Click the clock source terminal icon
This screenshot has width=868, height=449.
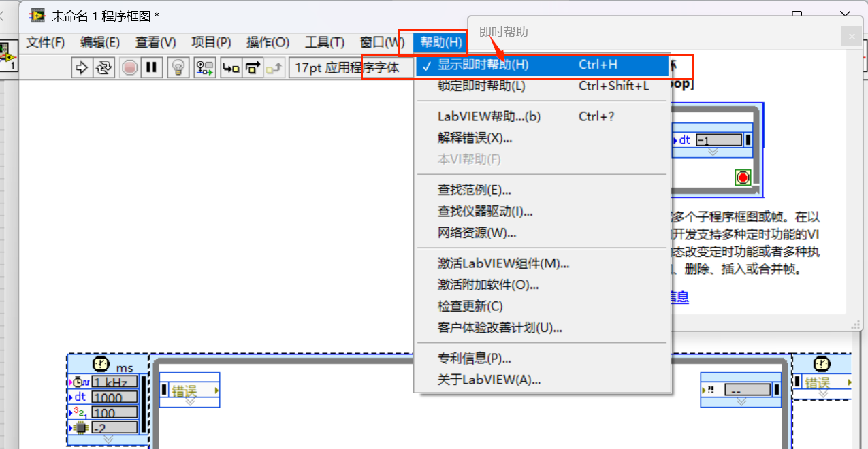pyautogui.click(x=80, y=382)
